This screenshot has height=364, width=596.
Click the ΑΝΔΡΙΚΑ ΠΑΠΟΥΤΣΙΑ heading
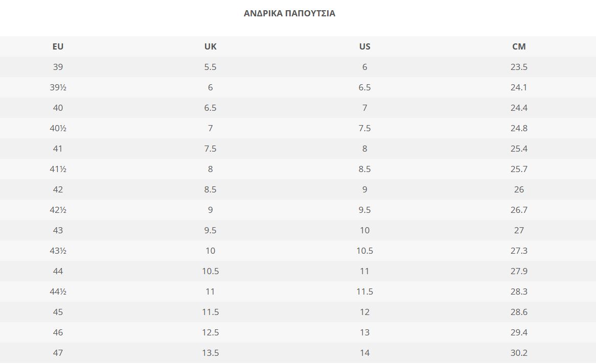pyautogui.click(x=289, y=14)
